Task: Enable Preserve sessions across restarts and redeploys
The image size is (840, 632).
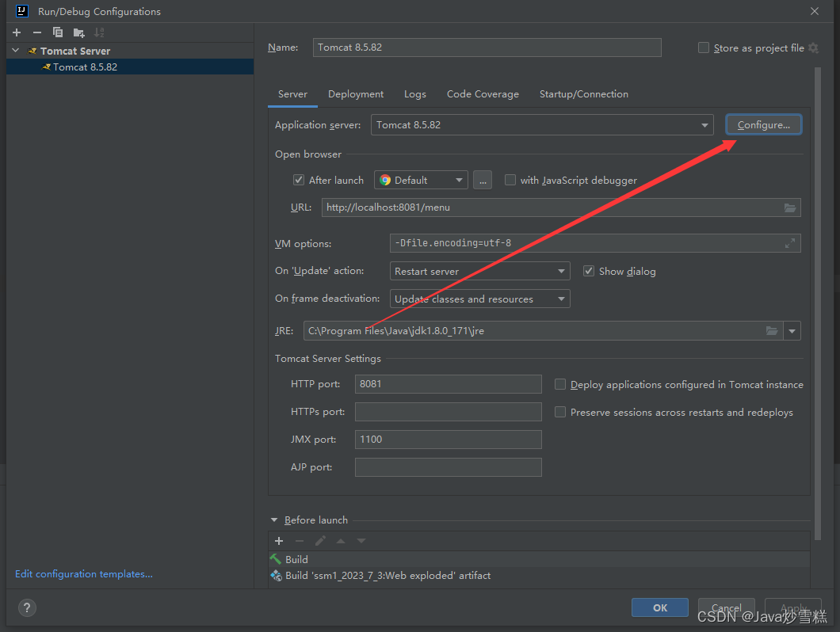Action: click(559, 412)
